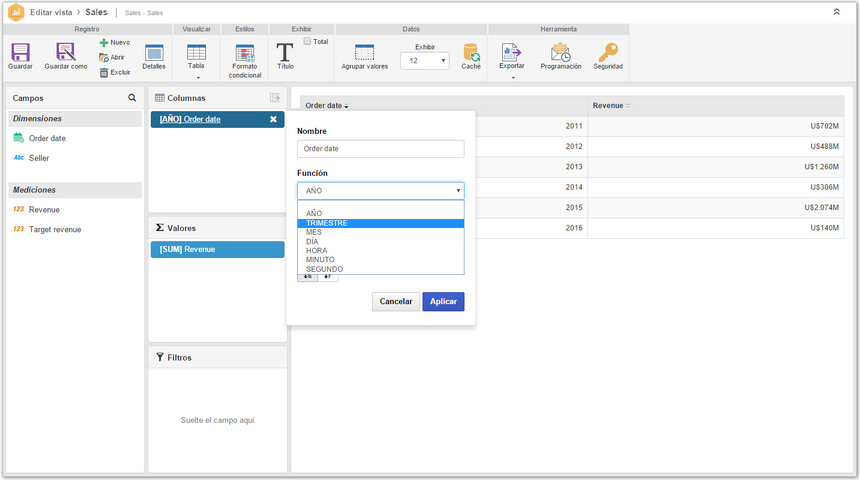
Task: Click the Título display icon
Action: point(285,53)
